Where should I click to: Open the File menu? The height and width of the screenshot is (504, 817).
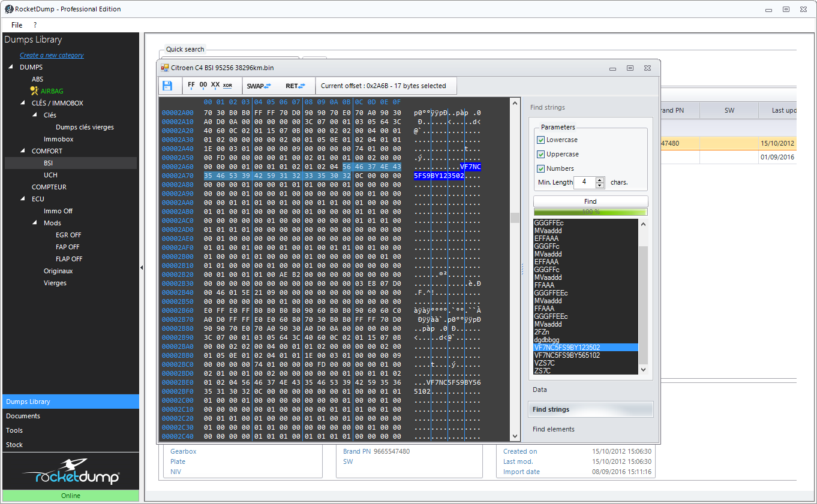[x=17, y=25]
